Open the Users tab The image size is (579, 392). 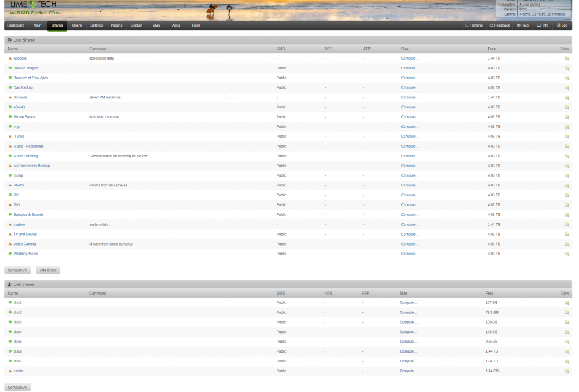77,25
